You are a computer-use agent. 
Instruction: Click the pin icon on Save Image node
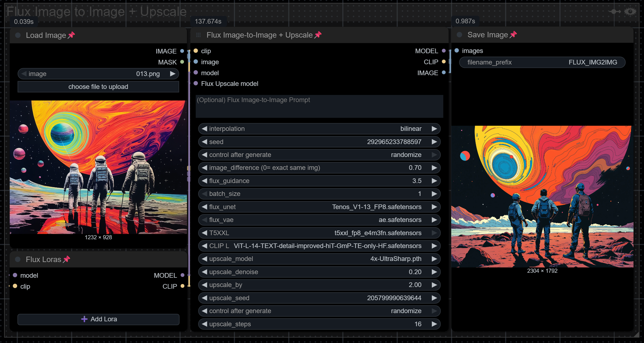click(x=513, y=35)
